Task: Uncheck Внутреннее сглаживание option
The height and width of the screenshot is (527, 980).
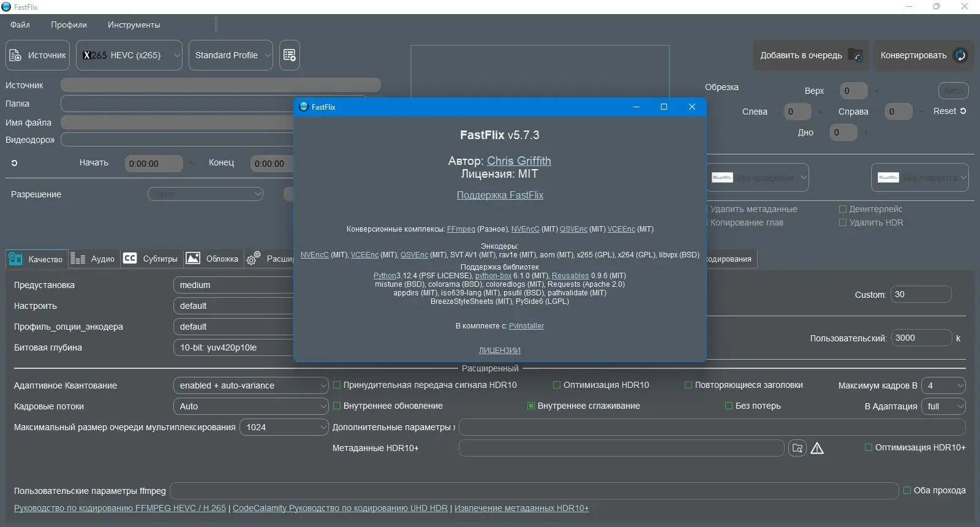Action: [531, 406]
